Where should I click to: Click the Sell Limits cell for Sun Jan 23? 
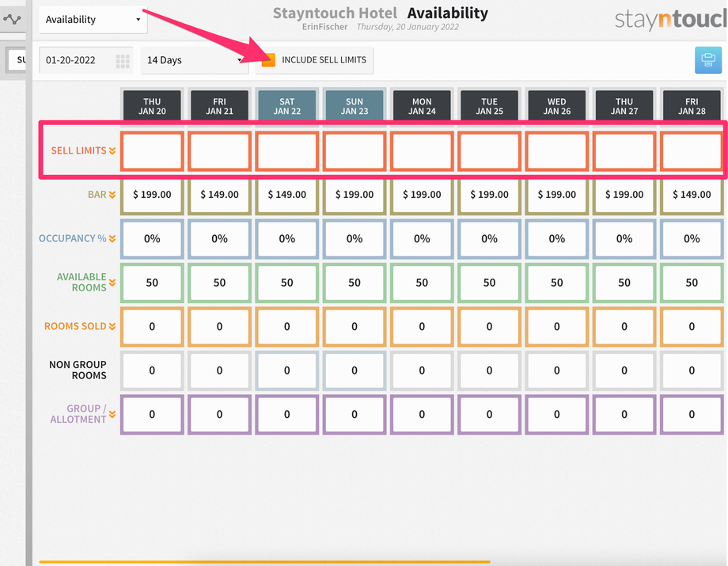(355, 151)
